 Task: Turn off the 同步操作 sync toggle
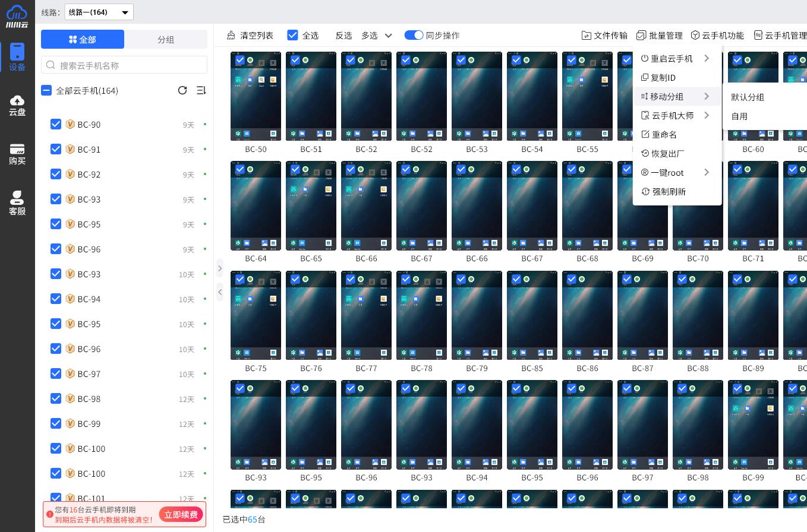tap(414, 36)
